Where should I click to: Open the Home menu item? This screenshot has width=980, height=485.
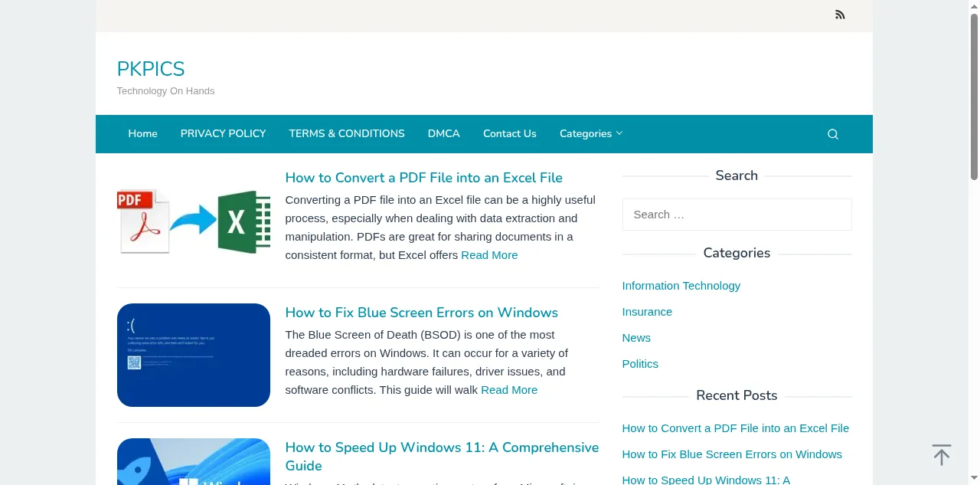point(142,133)
